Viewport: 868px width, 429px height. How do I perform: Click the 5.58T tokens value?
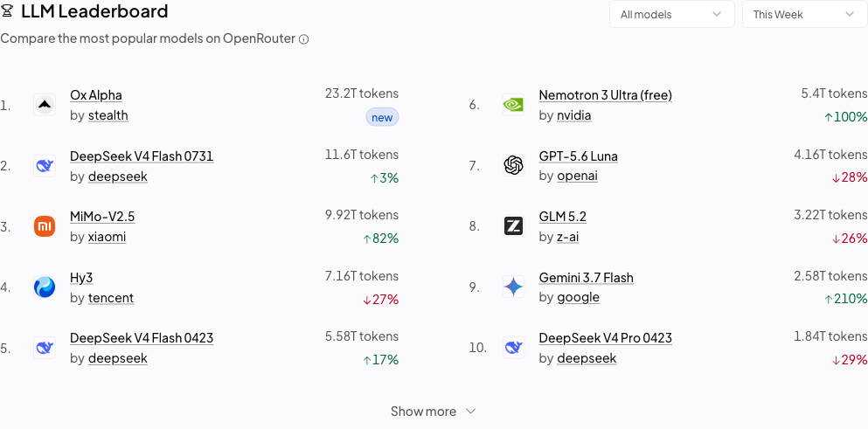(x=362, y=336)
